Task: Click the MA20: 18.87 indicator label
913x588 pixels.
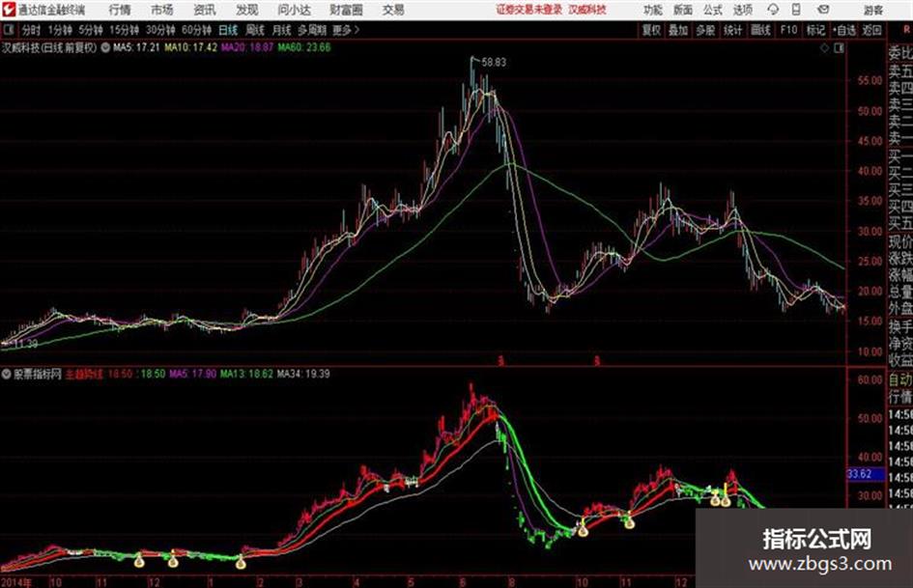Action: point(247,47)
